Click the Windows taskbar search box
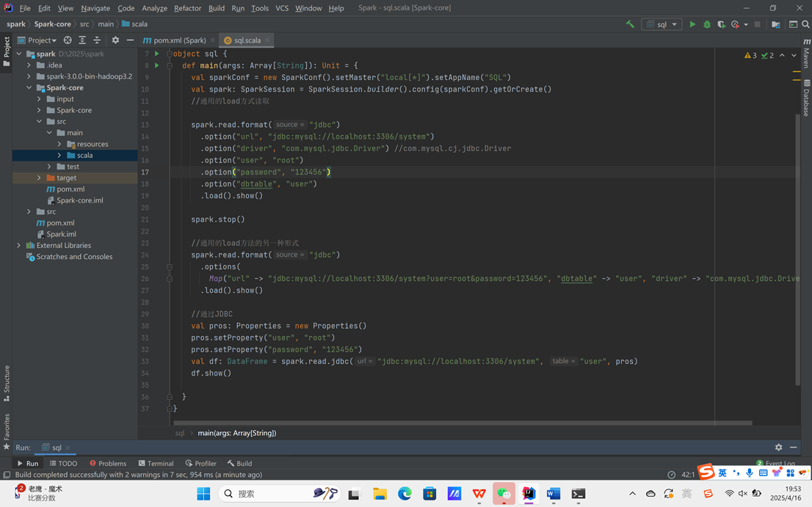This screenshot has height=507, width=812. click(280, 494)
